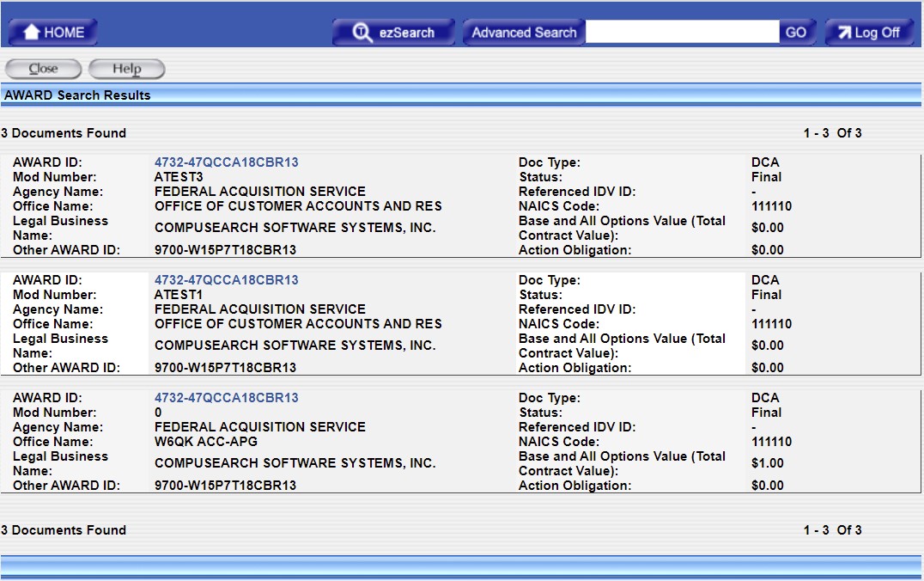This screenshot has height=581, width=924.
Task: Select the W6QK ACC-APG office name
Action: [205, 441]
